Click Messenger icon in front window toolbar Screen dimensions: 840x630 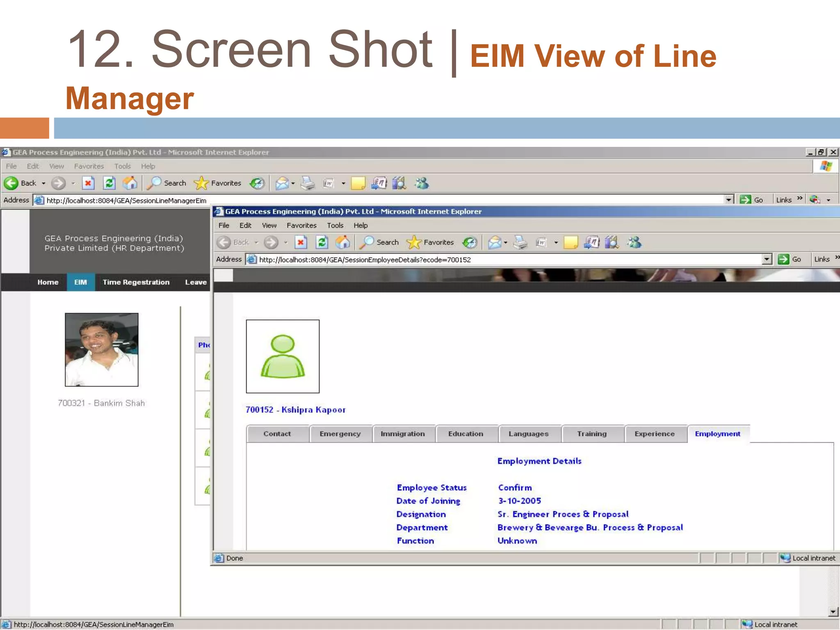(634, 242)
